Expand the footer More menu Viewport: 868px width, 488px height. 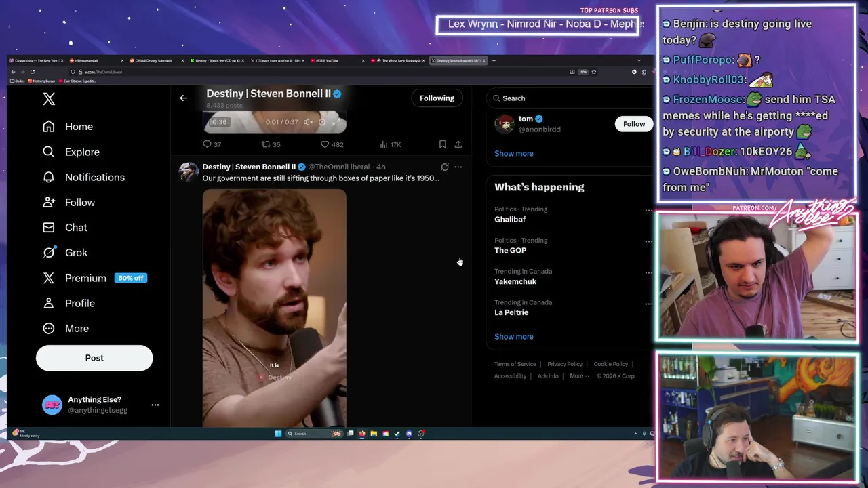click(579, 376)
